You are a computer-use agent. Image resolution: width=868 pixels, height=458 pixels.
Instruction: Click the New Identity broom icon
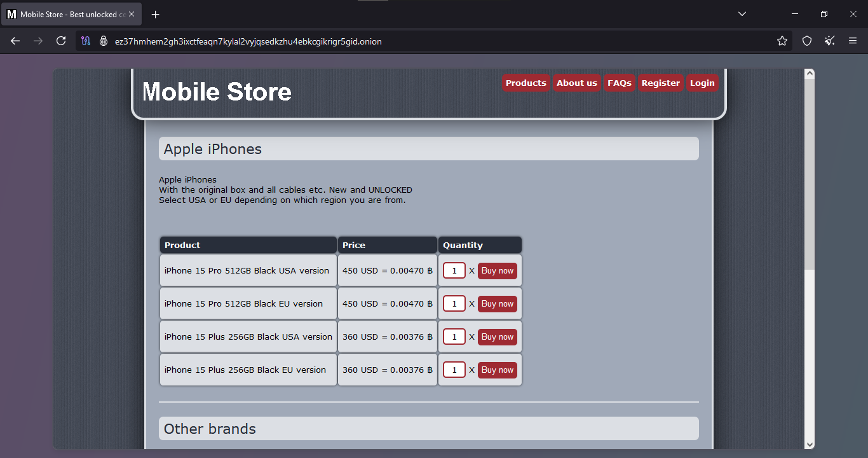[x=830, y=41]
